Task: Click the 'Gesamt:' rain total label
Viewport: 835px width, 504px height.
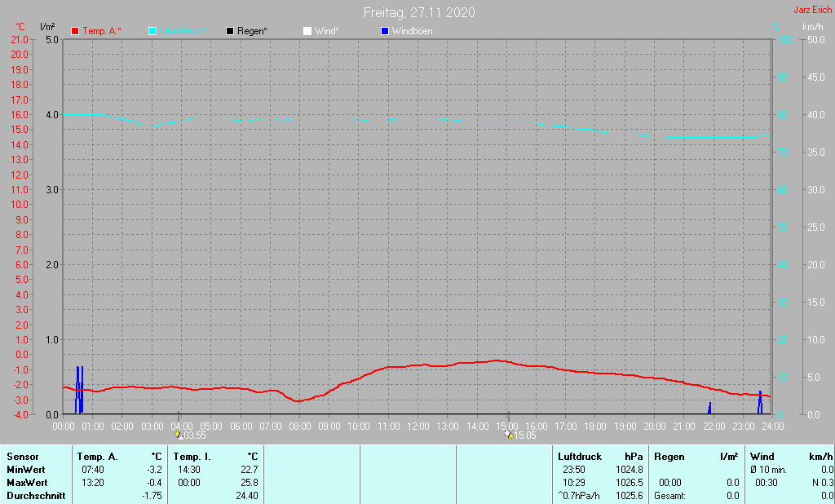Action: (x=670, y=496)
